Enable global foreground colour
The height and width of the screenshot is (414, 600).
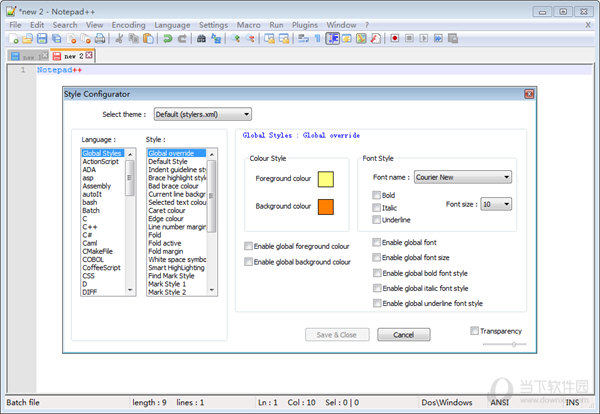coord(248,246)
